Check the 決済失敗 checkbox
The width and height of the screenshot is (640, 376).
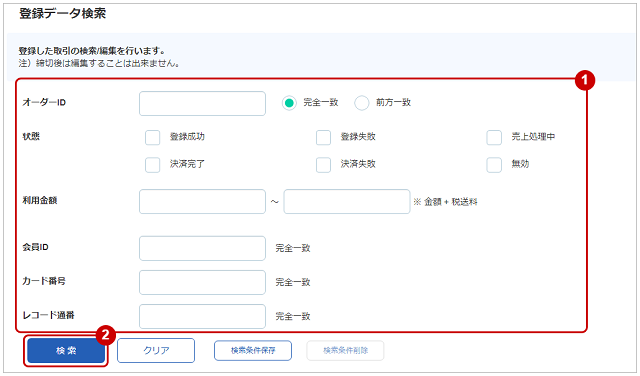323,165
